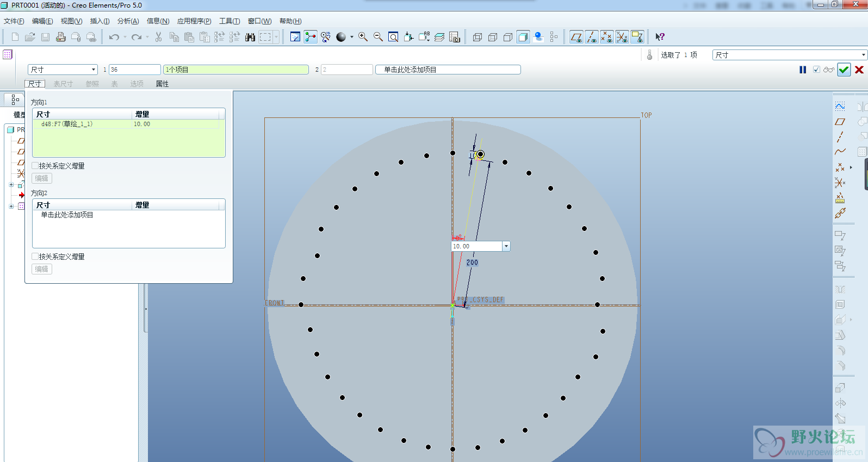Image resolution: width=868 pixels, height=462 pixels.
Task: Open the 分析(A) menu
Action: tap(128, 21)
